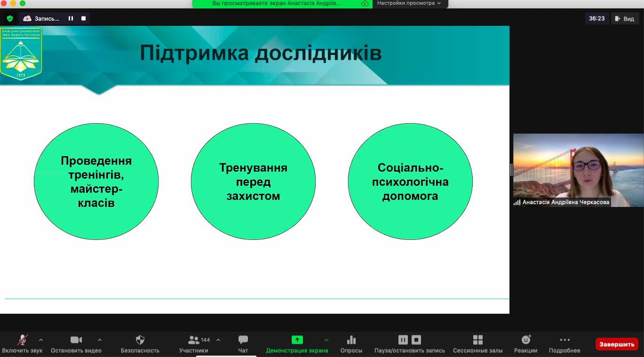Image resolution: width=644 pixels, height=357 pixels.
Task: Click the green encryption shield icon
Action: click(x=9, y=18)
